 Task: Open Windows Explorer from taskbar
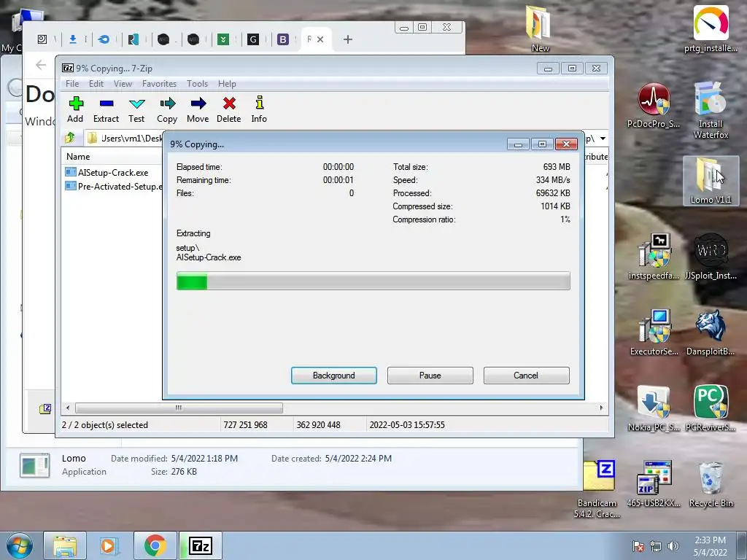[65, 545]
